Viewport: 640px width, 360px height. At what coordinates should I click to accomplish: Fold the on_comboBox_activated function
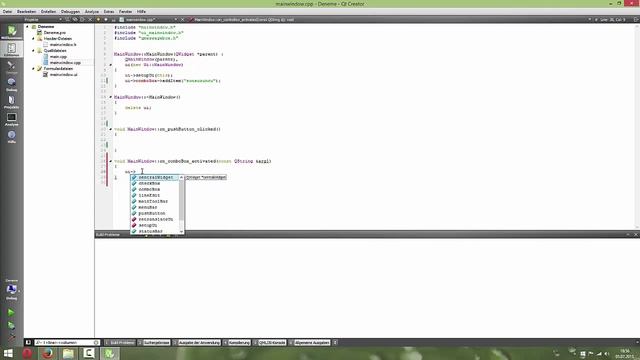(110, 161)
